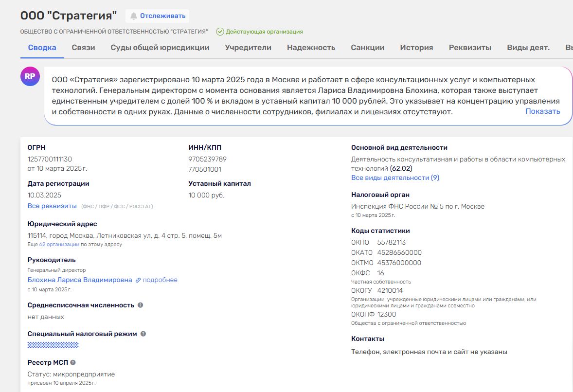Open the Суды общей юрисдикции tab

click(x=160, y=48)
